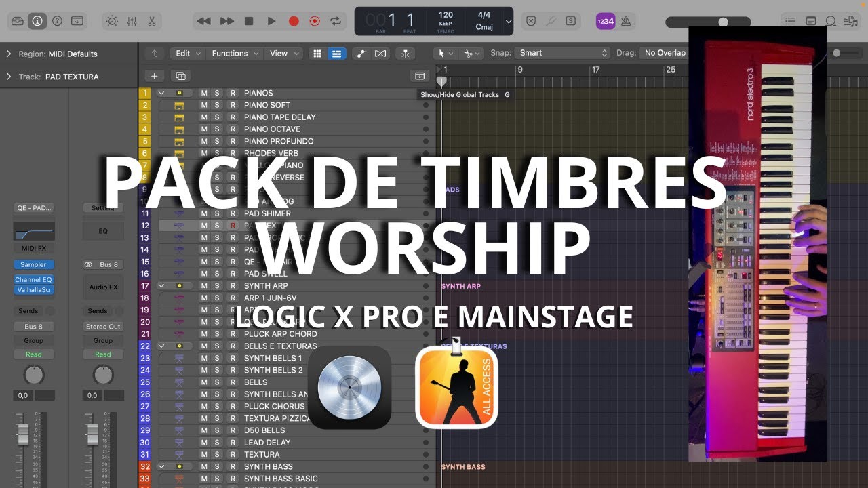Toggle the Inspector button

(37, 21)
